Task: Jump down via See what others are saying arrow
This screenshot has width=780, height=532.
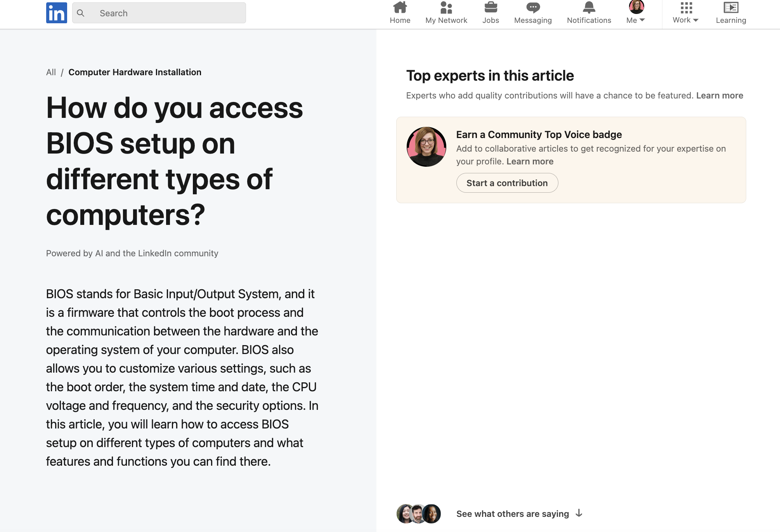Action: coord(579,513)
